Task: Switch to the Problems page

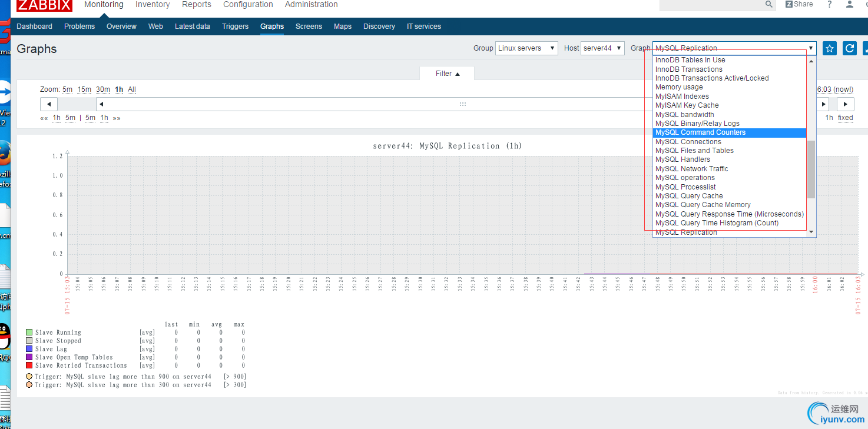Action: click(79, 26)
